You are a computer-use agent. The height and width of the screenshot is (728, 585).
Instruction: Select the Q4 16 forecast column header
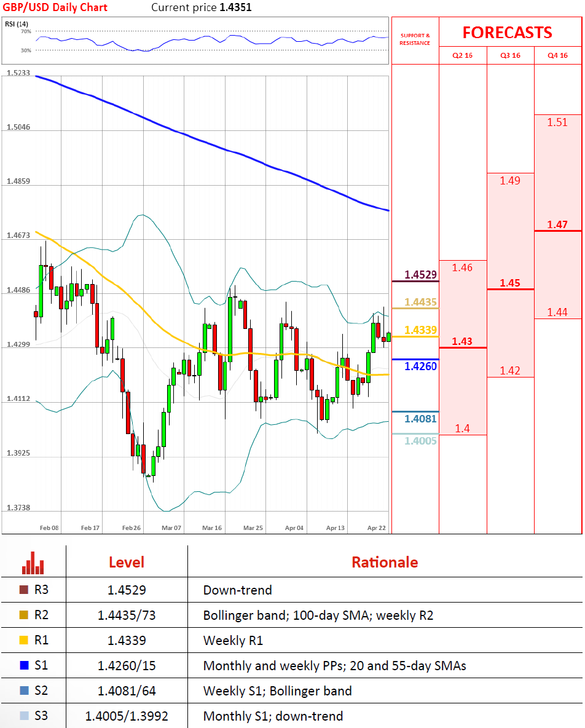click(x=557, y=55)
